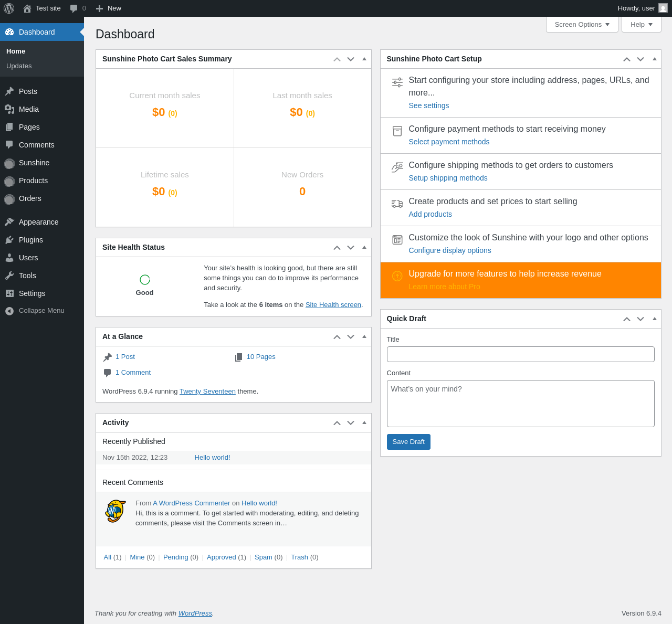Click the orange Upgrade to Pro banner
The width and height of the screenshot is (672, 624).
click(x=521, y=280)
